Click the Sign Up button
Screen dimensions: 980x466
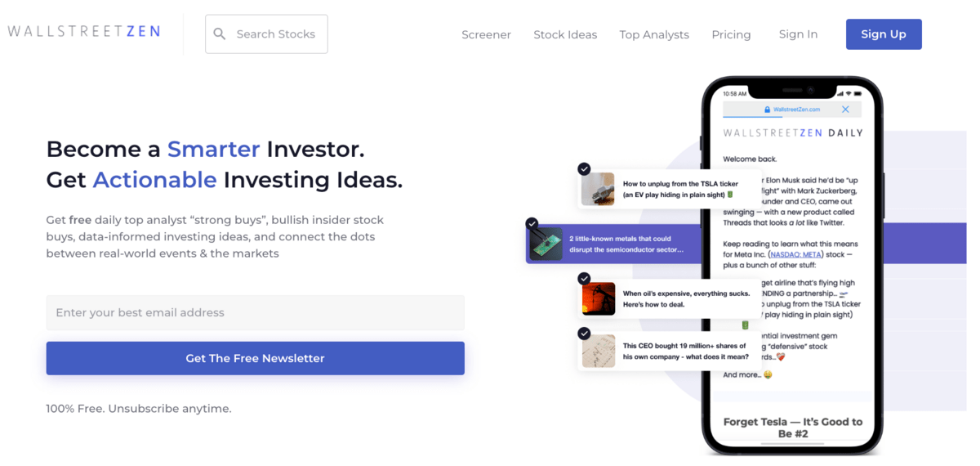[x=884, y=34]
